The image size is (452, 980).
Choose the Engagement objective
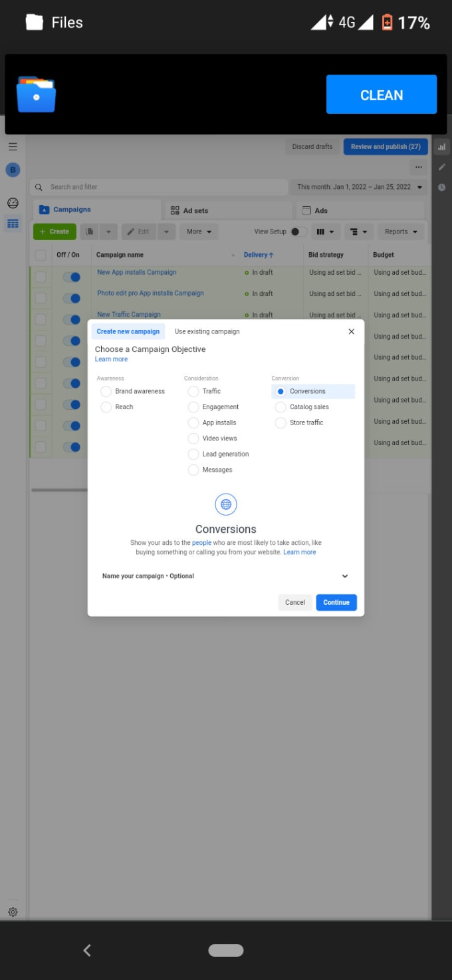193,407
